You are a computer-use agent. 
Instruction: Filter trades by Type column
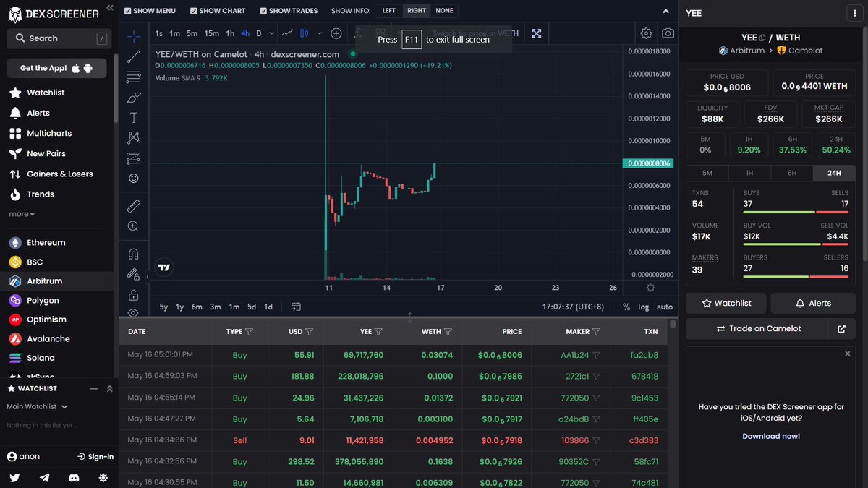[x=249, y=332]
